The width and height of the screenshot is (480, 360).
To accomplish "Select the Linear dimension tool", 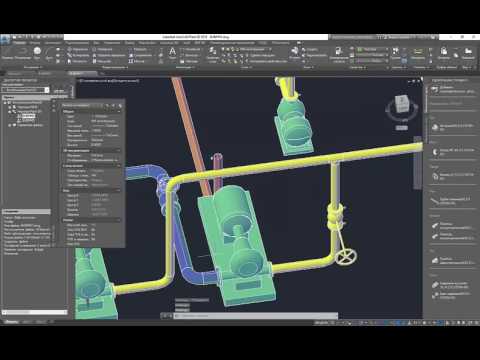I will tap(190, 49).
